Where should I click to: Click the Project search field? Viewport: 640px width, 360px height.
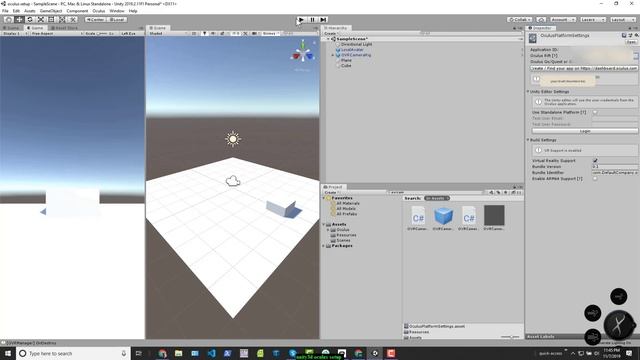(x=435, y=192)
